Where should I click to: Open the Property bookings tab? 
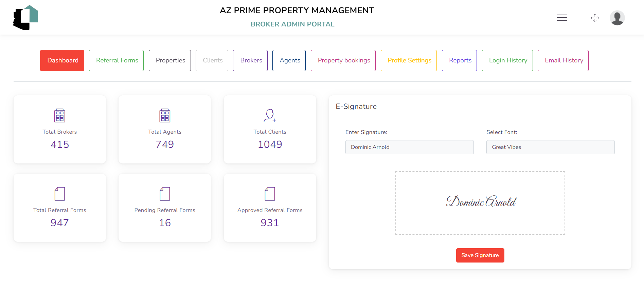pyautogui.click(x=343, y=60)
